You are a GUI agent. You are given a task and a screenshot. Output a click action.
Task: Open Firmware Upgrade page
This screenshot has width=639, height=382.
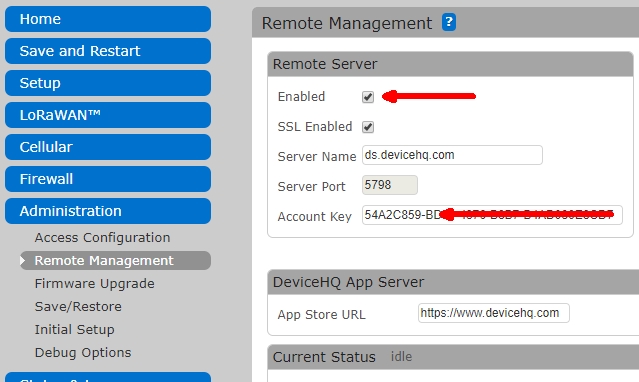coord(95,284)
